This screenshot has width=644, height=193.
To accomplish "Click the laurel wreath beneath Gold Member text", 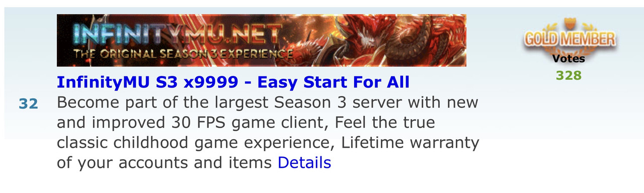I will pos(569,51).
